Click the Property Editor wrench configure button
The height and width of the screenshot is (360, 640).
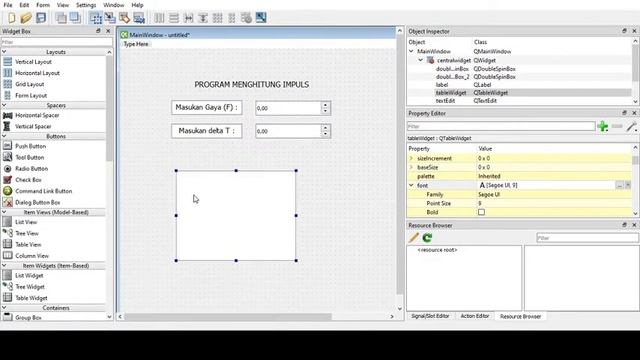click(x=631, y=127)
